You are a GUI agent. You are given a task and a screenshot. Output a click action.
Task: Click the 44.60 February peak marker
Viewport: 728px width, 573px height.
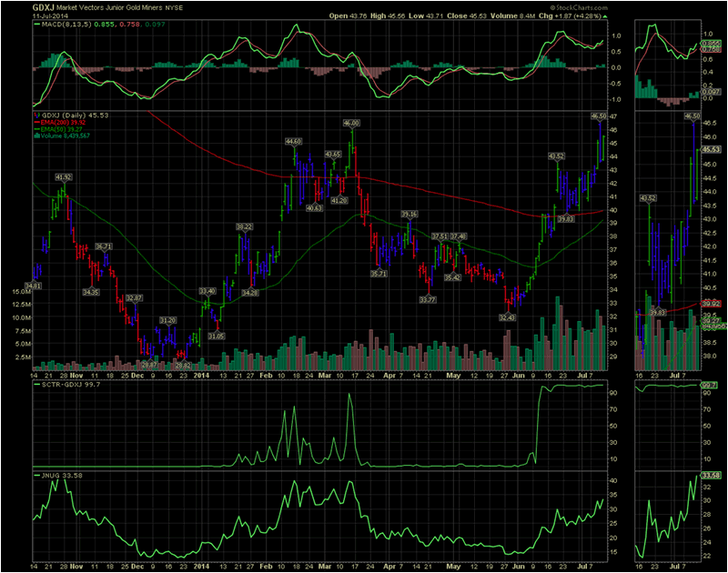(293, 141)
